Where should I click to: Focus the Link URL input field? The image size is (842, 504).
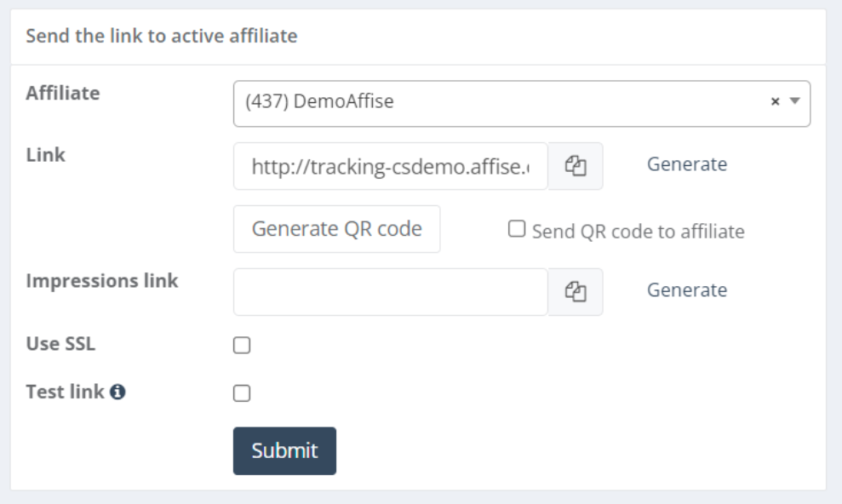[x=391, y=166]
